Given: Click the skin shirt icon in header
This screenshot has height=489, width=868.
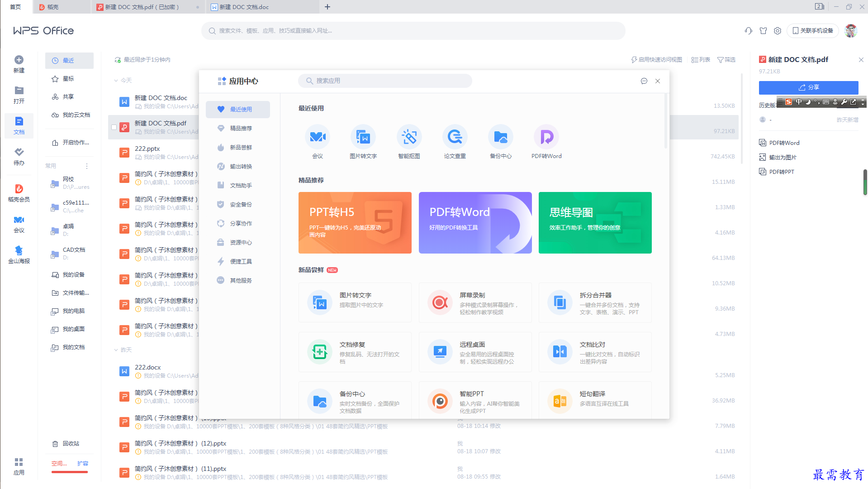Looking at the screenshot, I should [764, 31].
